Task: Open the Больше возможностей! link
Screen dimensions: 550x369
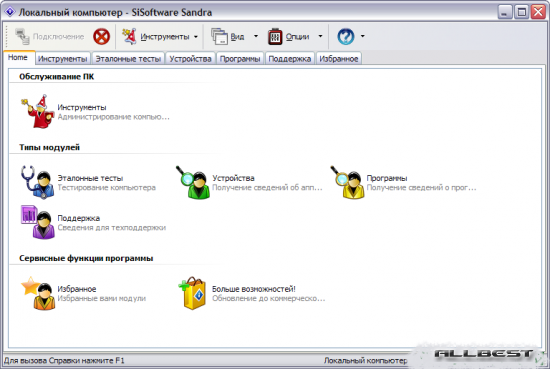Action: 254,289
